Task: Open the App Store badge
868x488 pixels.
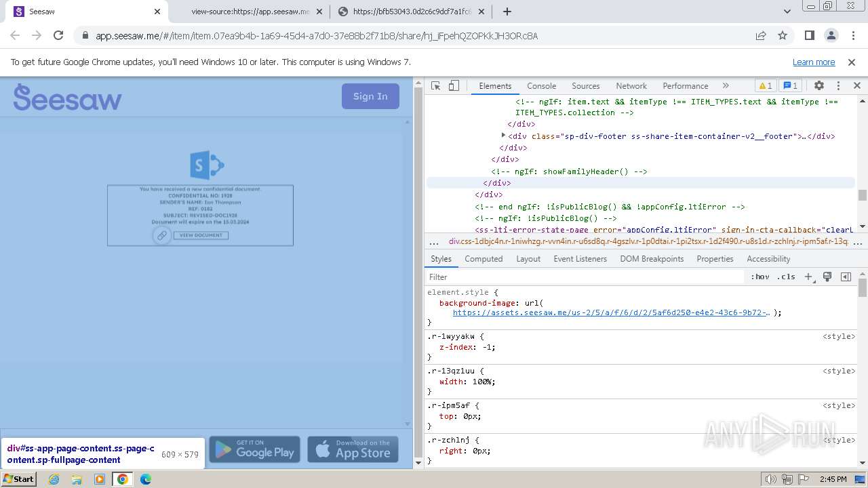Action: [x=353, y=449]
